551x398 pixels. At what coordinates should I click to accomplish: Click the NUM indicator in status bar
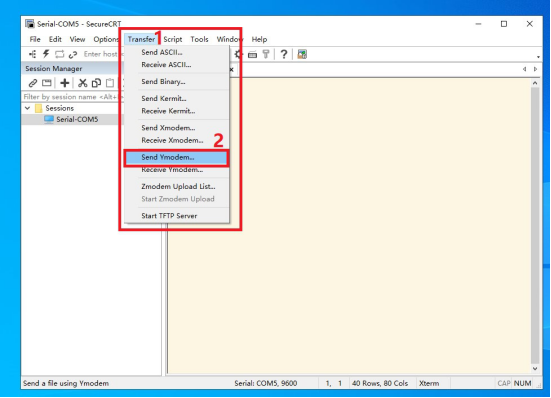tap(523, 383)
